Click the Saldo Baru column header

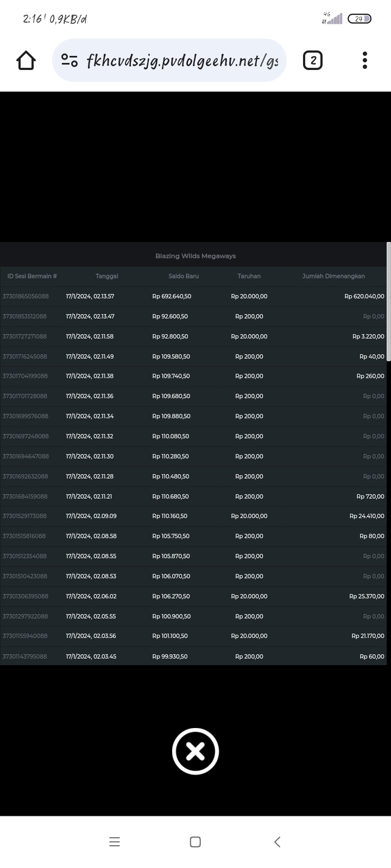click(x=184, y=276)
